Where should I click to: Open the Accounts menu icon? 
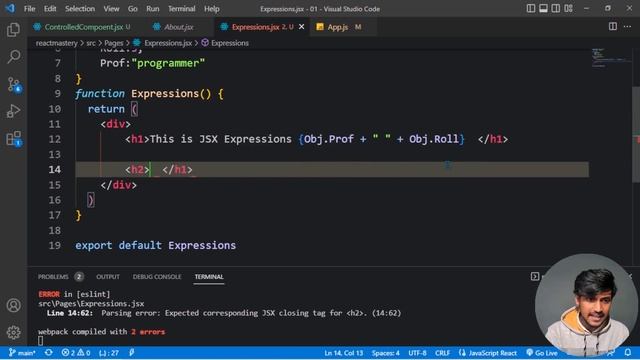click(x=13, y=305)
